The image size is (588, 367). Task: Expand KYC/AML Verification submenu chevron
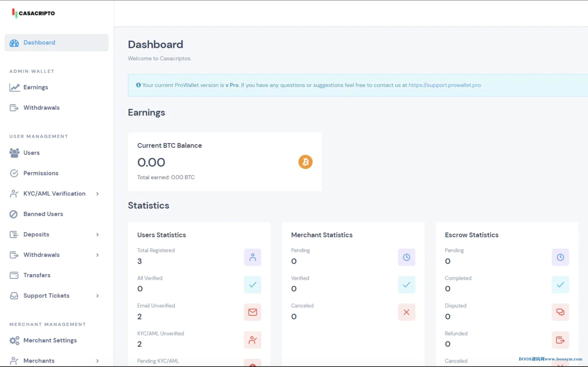pos(98,194)
